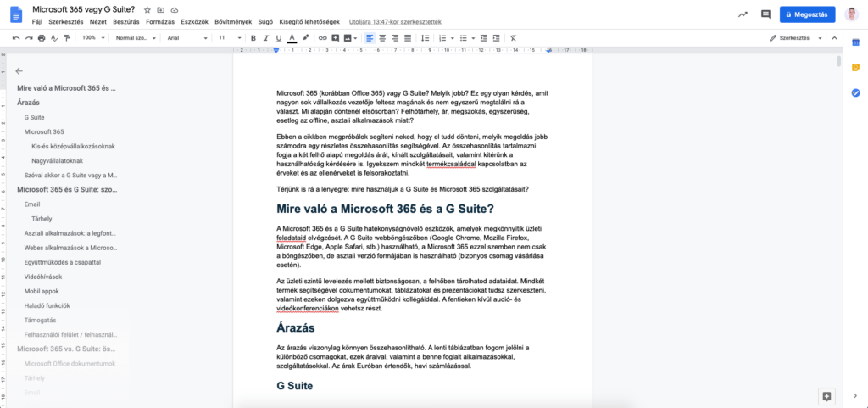The image size is (868, 408).
Task: Redo the last undone edit
Action: pos(28,38)
